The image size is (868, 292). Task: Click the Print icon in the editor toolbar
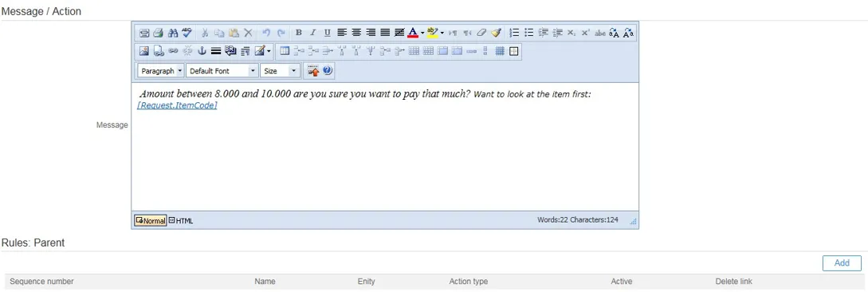(x=158, y=33)
